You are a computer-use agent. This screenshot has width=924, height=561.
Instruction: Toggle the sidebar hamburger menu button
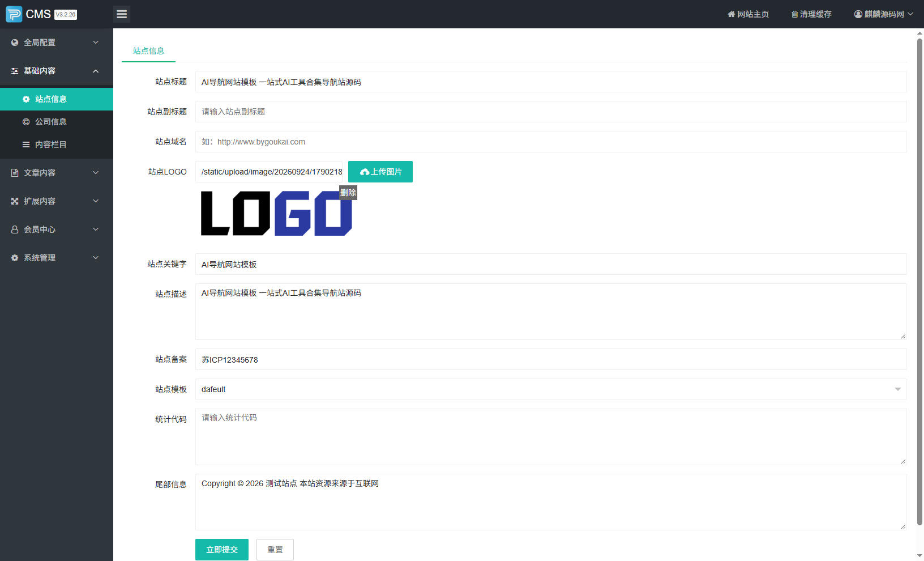coord(122,14)
